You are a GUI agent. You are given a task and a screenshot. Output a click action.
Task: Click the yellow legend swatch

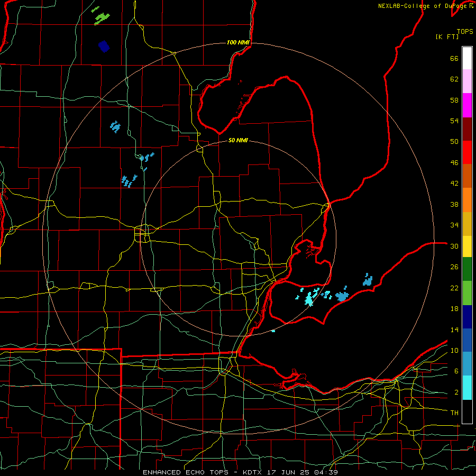(x=467, y=246)
